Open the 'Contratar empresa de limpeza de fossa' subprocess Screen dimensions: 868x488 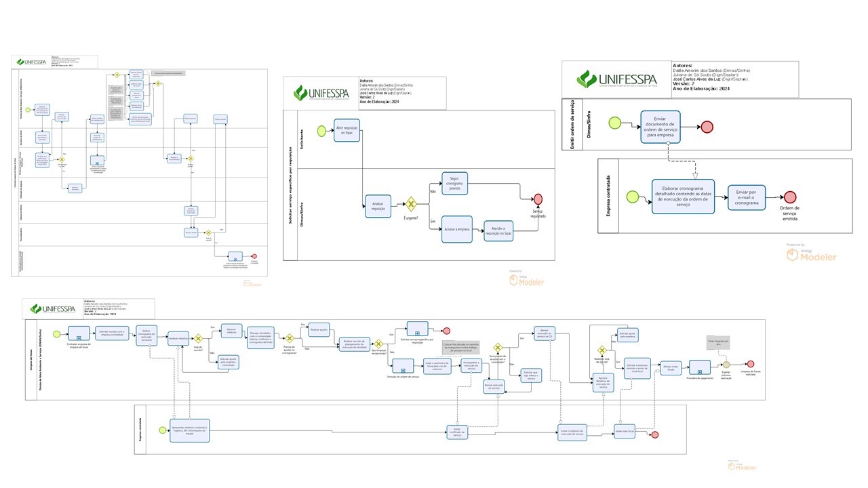[79, 333]
